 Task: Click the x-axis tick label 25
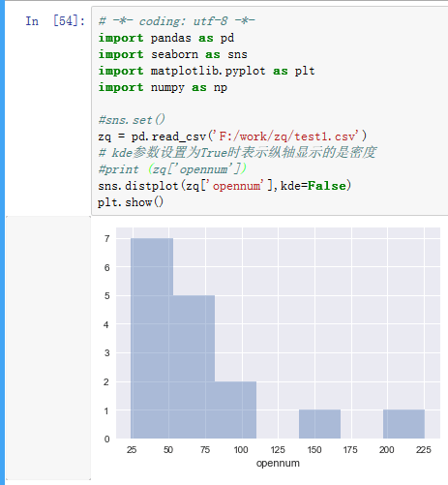point(132,450)
